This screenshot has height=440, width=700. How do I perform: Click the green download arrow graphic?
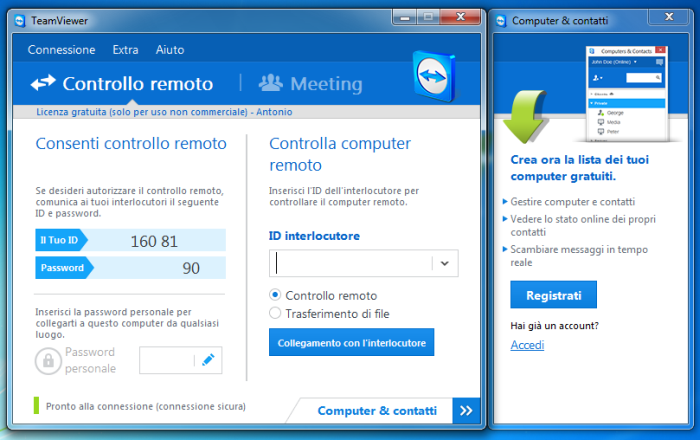(525, 116)
